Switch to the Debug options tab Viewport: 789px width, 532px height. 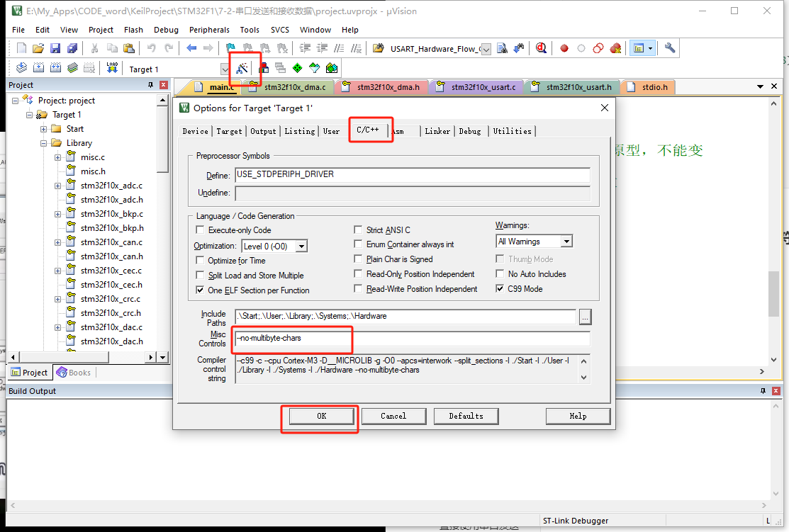tap(469, 131)
